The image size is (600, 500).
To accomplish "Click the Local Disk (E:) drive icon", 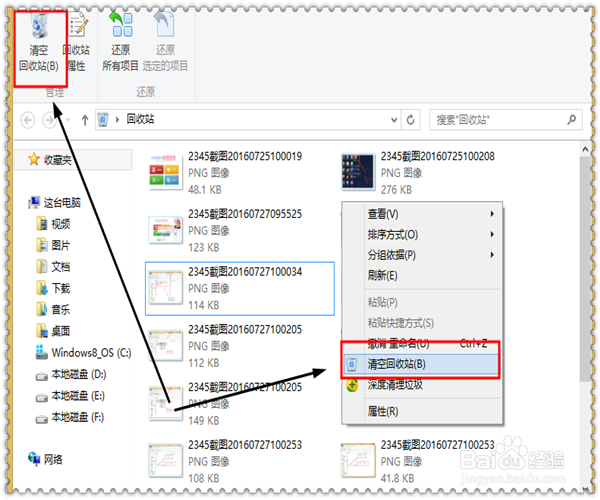I will coord(41,397).
